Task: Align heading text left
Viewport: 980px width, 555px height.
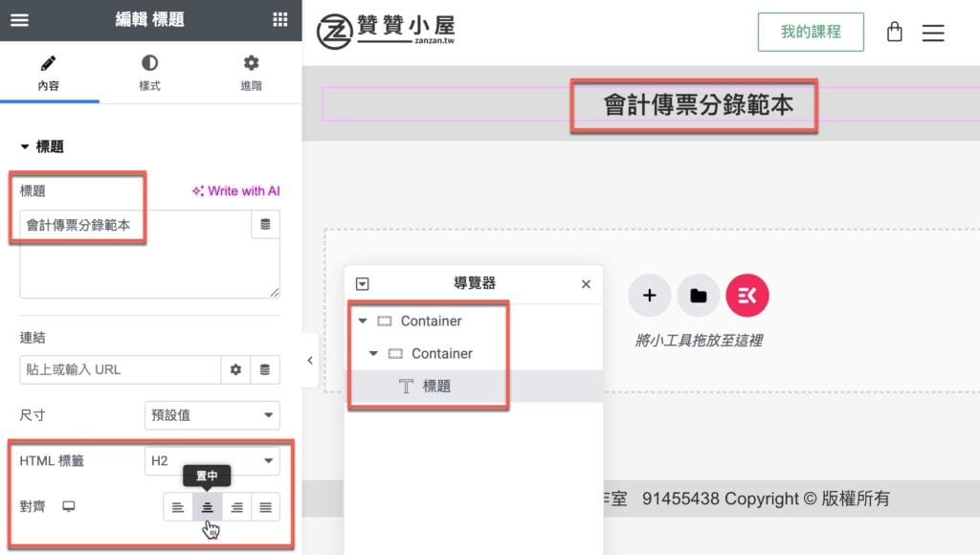Action: [x=177, y=507]
